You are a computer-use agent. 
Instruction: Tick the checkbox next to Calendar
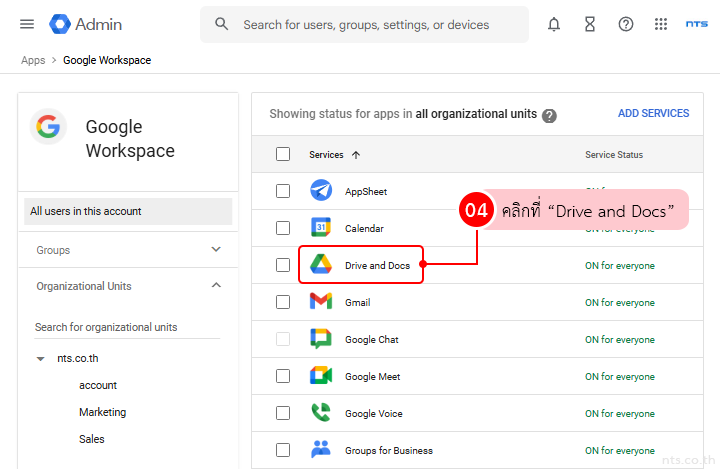point(283,228)
